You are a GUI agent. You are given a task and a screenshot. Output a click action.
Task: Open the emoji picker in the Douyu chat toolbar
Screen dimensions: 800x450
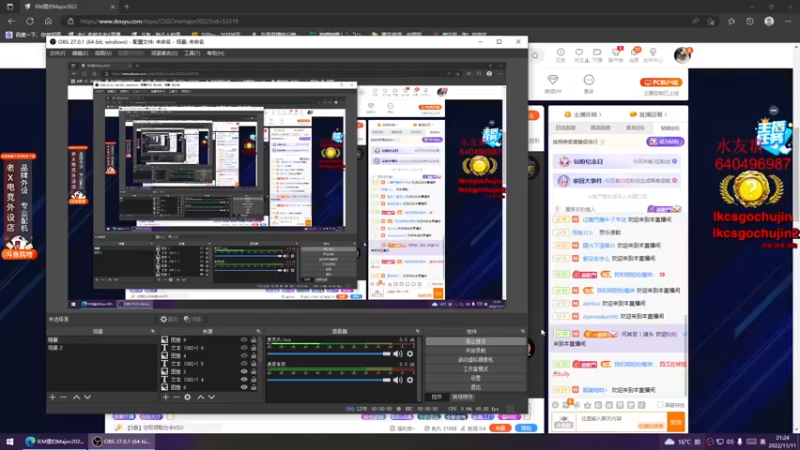coord(555,405)
